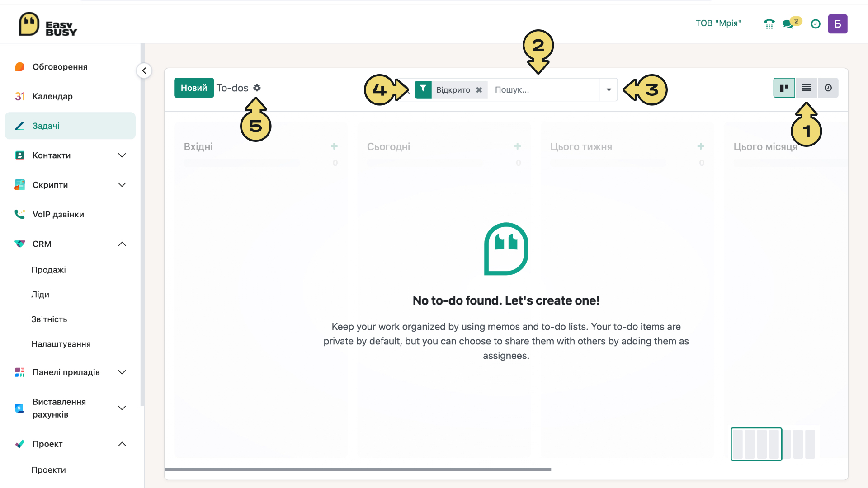Click the sidebar vertical scrollbar
This screenshot has height=488, width=868.
142,225
